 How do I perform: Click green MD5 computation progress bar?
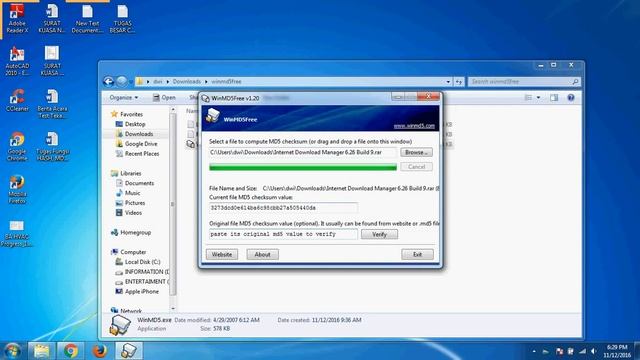coord(303,167)
